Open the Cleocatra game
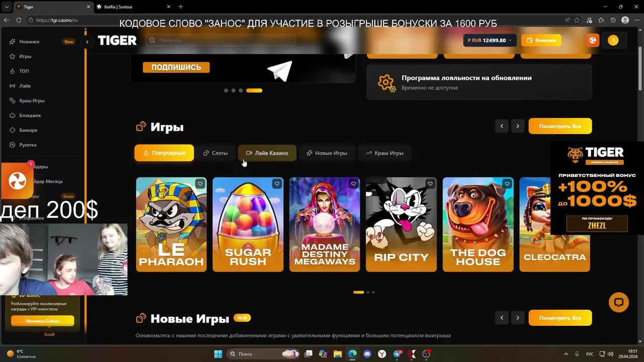Viewport: 644px width, 362px height. tap(554, 224)
